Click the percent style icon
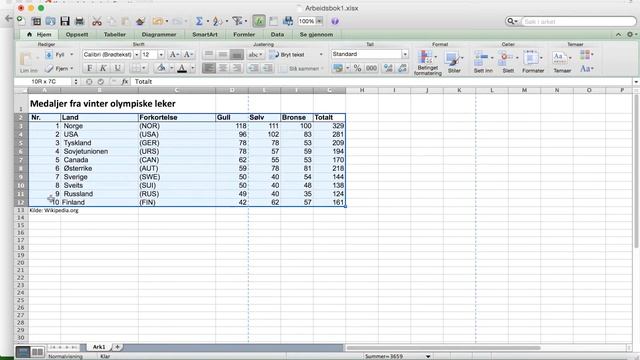The image size is (640, 360). [358, 68]
